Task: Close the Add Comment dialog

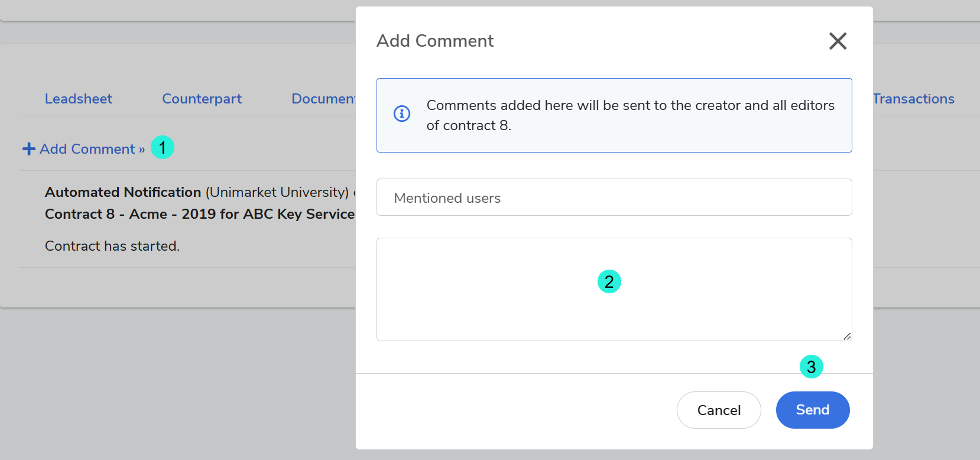Action: [x=838, y=41]
